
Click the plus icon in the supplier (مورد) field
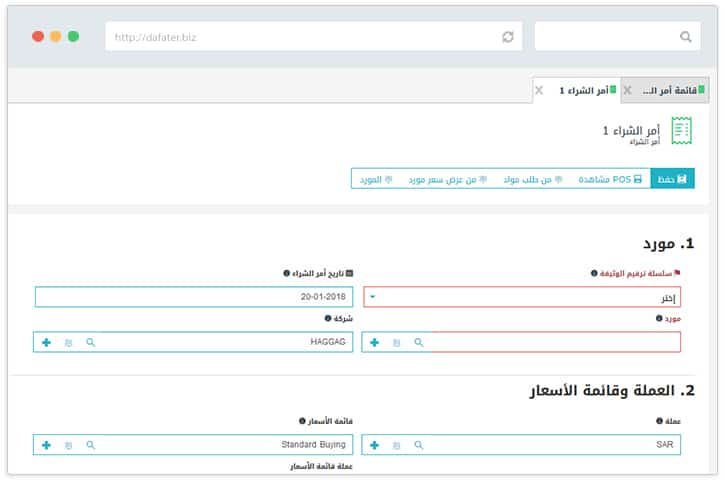click(375, 342)
